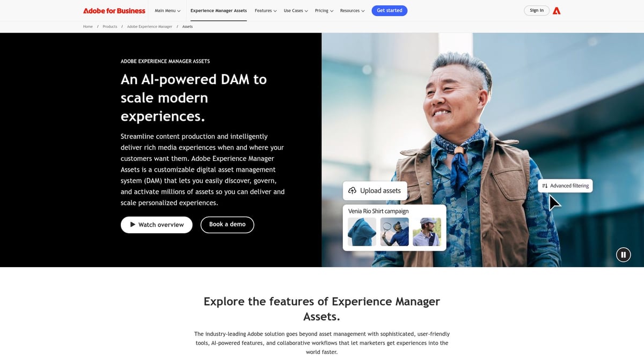Screen dimensions: 644x362
Task: Open the man in cap thumbnail
Action: click(x=427, y=232)
